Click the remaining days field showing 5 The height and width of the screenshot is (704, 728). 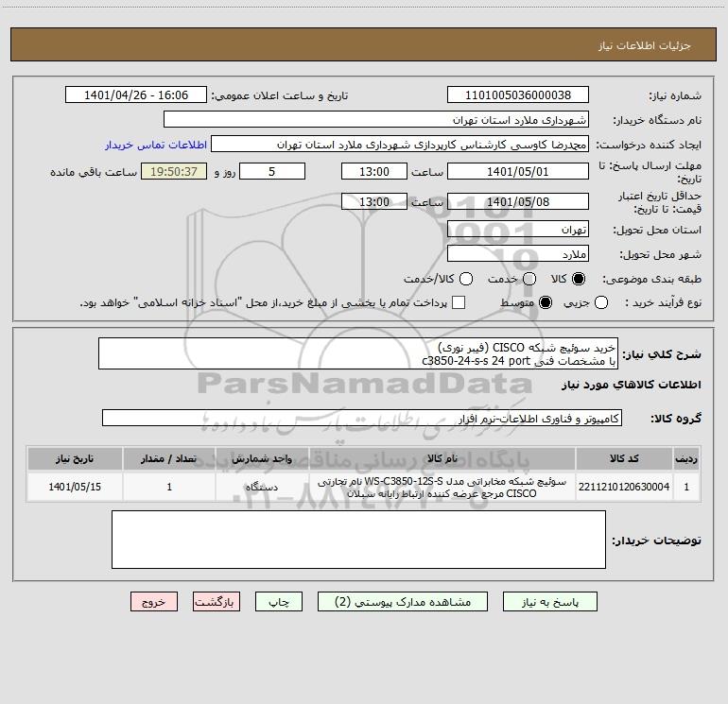[x=272, y=171]
